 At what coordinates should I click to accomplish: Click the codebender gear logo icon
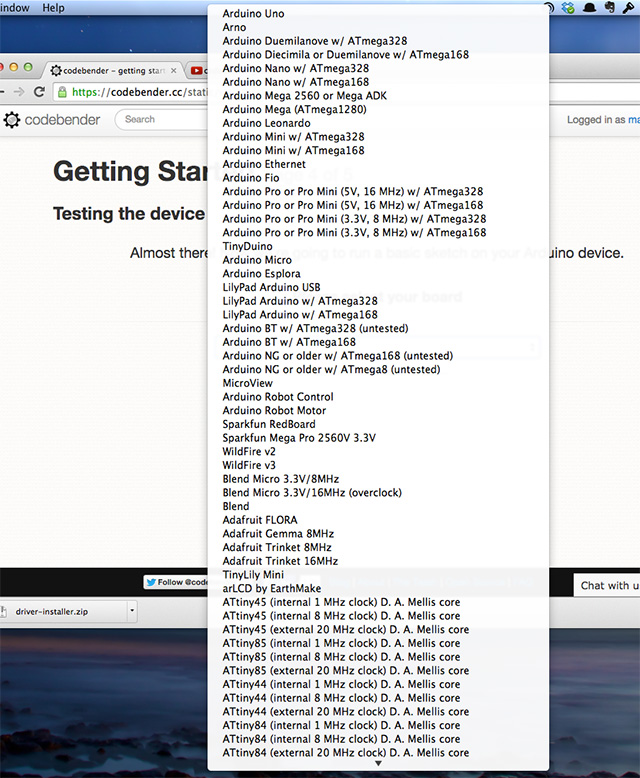click(x=12, y=120)
